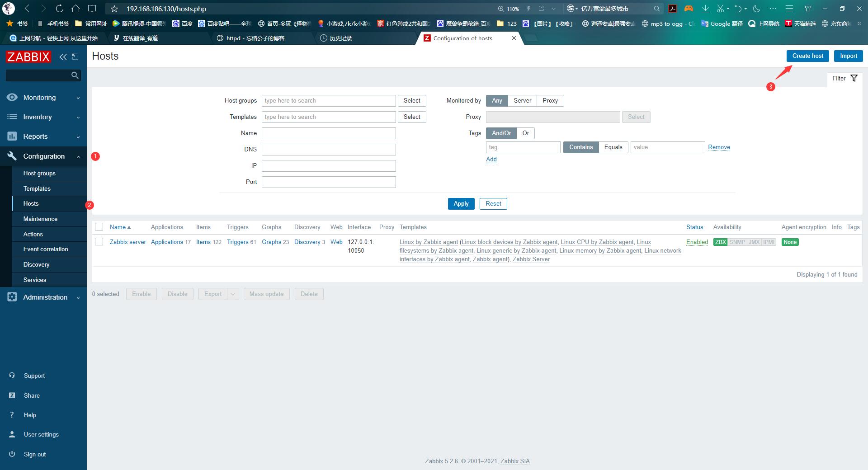This screenshot has width=868, height=470.
Task: Click the Support headset icon
Action: (x=12, y=376)
